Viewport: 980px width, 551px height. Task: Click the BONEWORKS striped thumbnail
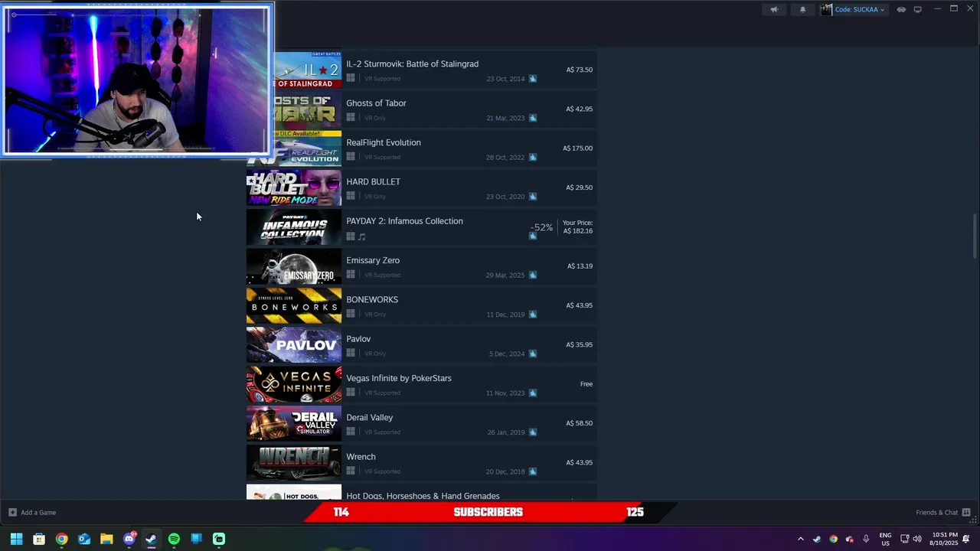[294, 305]
